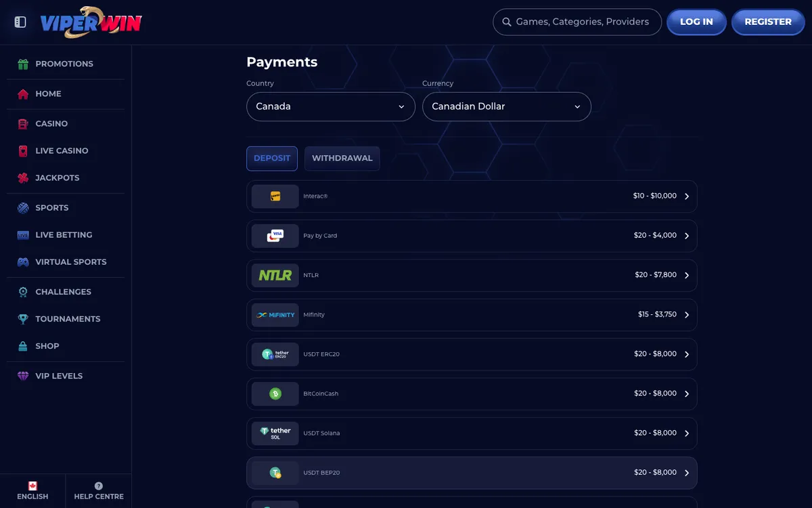Click the Payments heading

(282, 62)
